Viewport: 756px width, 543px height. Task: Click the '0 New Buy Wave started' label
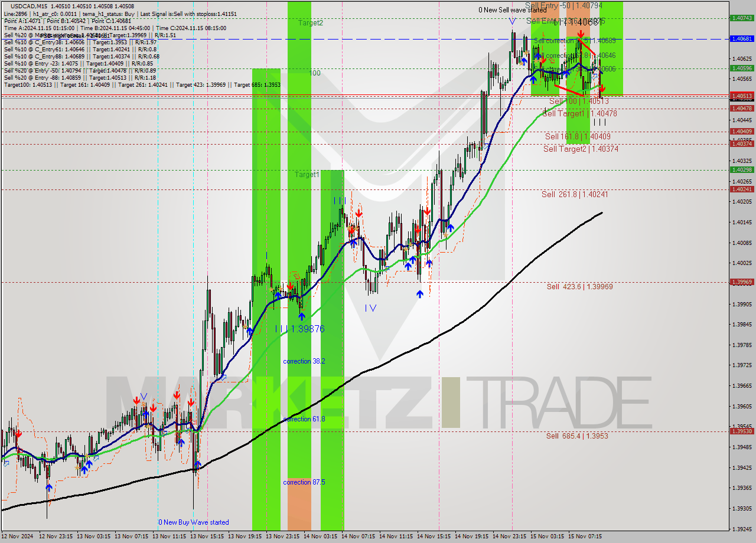pyautogui.click(x=194, y=522)
